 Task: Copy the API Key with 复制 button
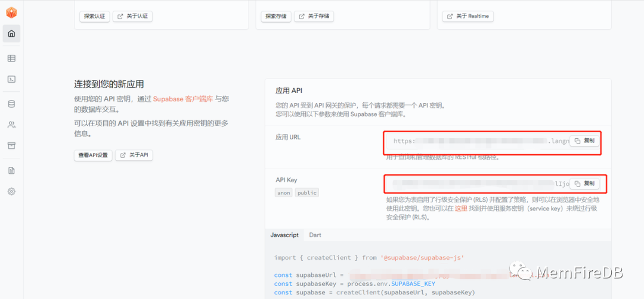pyautogui.click(x=584, y=183)
